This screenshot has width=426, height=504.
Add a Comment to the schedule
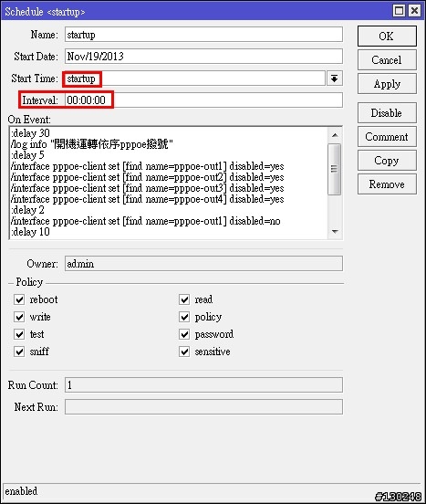click(x=387, y=137)
